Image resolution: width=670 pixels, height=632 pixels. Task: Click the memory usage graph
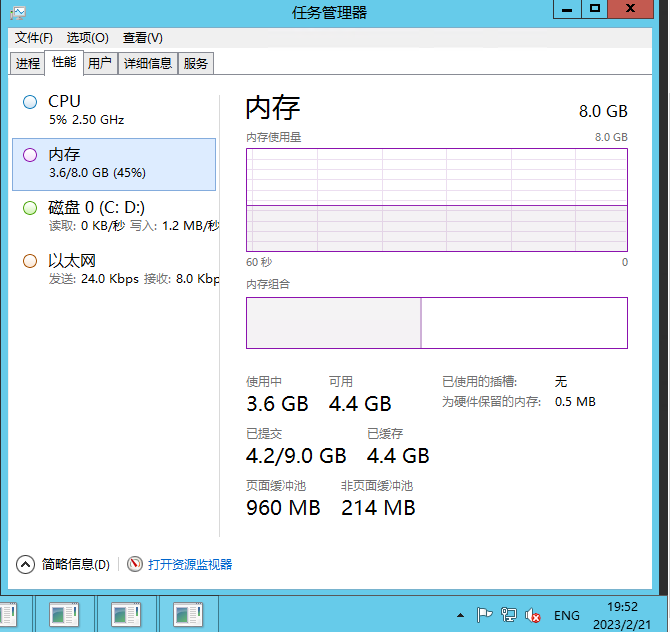tap(437, 200)
